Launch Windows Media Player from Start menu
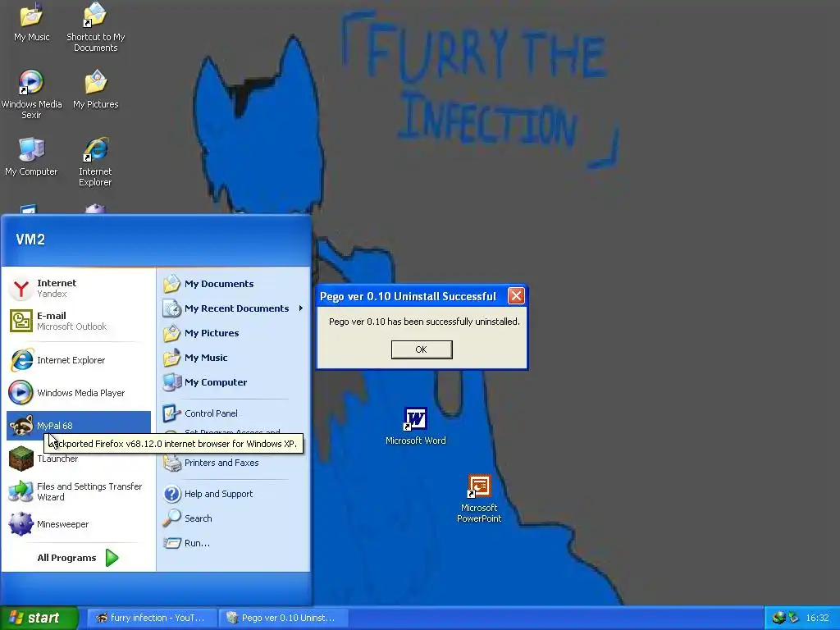The image size is (840, 630). point(78,393)
